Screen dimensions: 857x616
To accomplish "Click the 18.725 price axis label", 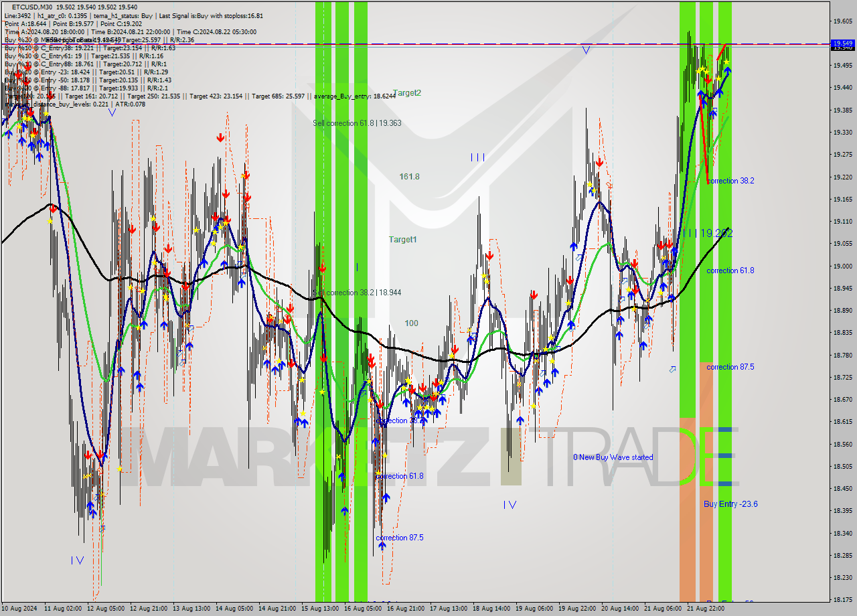I will point(842,377).
